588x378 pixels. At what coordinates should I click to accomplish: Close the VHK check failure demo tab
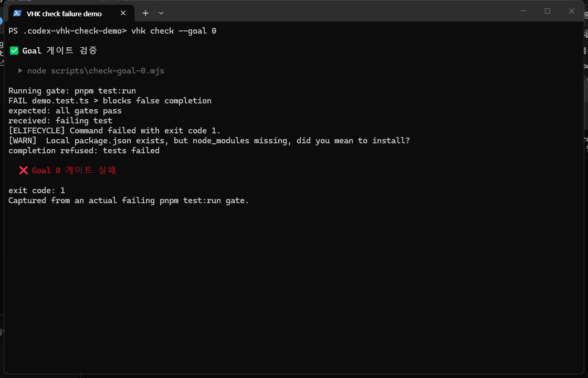(123, 13)
